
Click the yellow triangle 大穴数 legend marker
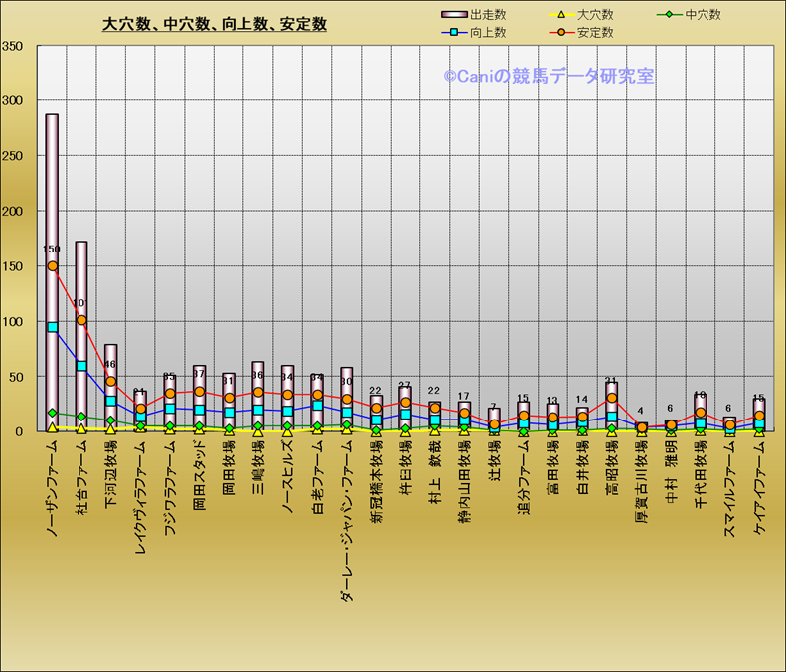coord(561,15)
